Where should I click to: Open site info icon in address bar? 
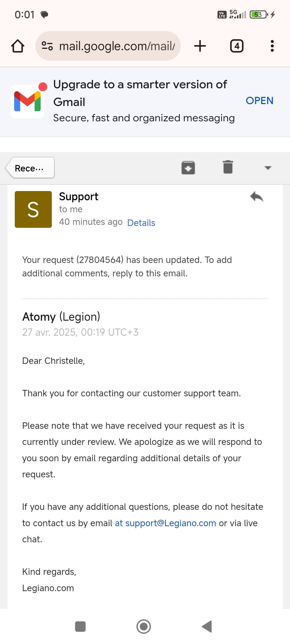pyautogui.click(x=47, y=46)
